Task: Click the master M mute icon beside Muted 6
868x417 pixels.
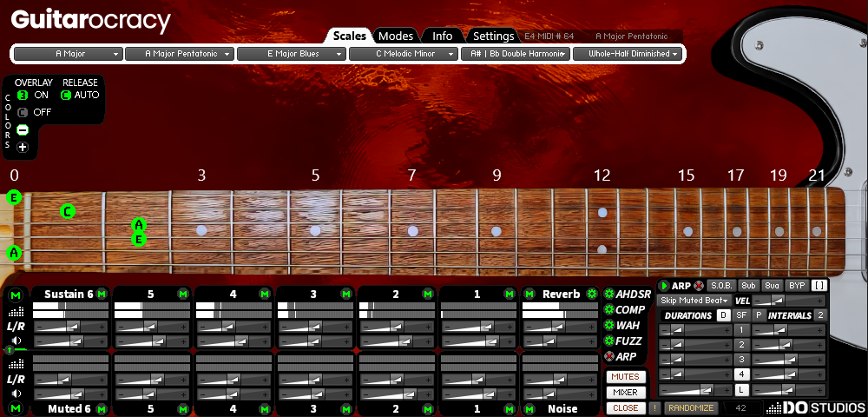Action: (x=16, y=408)
